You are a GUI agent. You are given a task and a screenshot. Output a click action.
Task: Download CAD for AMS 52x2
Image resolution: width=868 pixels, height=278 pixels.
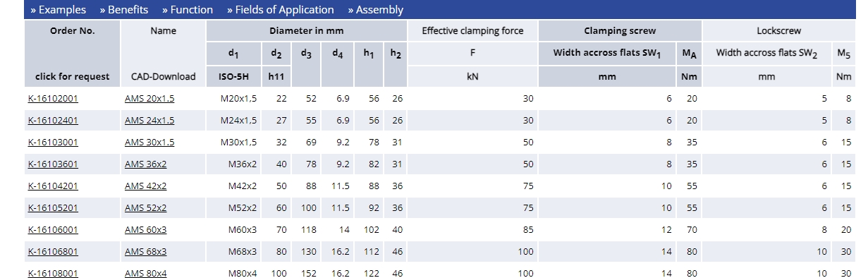coord(145,207)
